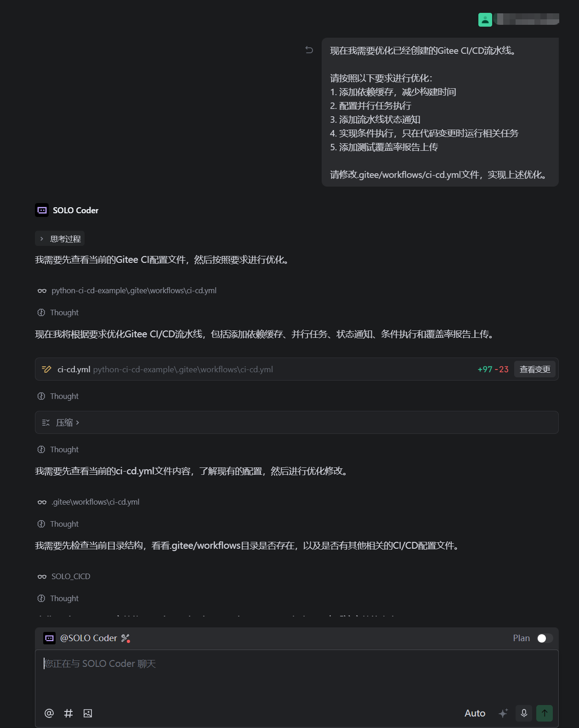Screen dimensions: 579x728
Task: Click the green user avatar icon
Action: click(x=485, y=20)
